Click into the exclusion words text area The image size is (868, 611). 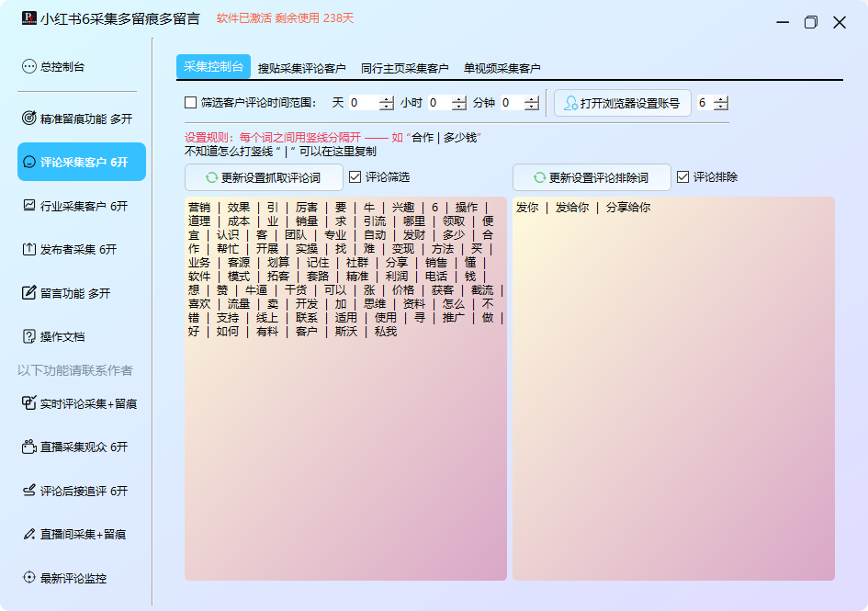(672, 386)
